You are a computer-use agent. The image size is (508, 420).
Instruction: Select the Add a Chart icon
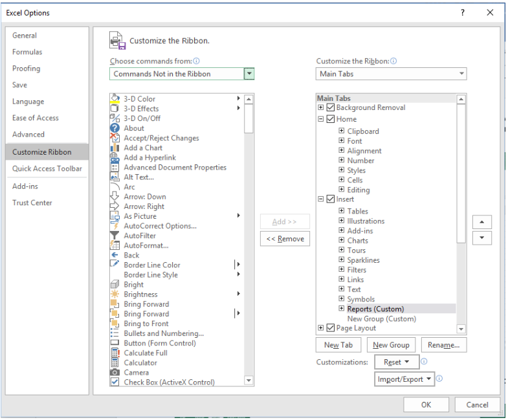(x=115, y=148)
